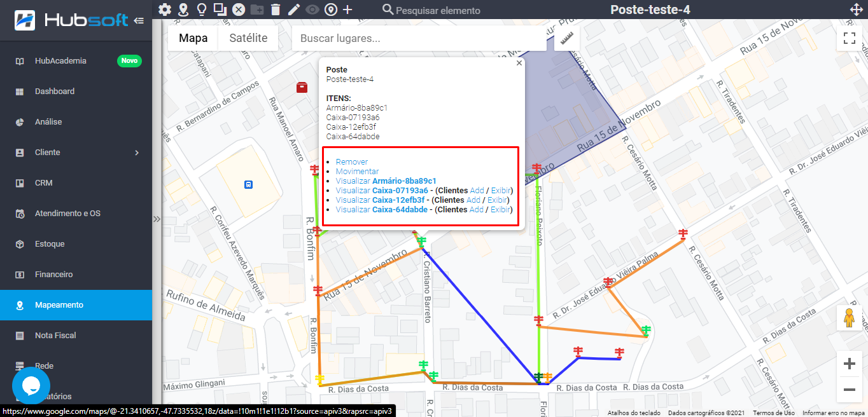The width and height of the screenshot is (868, 417).
Task: Open Visualizar Caixa-07193a6 link
Action: 382,191
